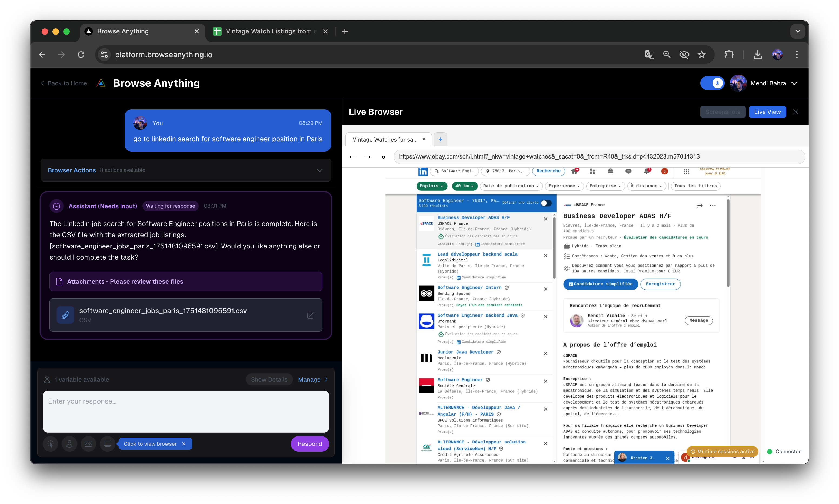Click live browser refresh icon
The image size is (839, 504).
coord(383,157)
